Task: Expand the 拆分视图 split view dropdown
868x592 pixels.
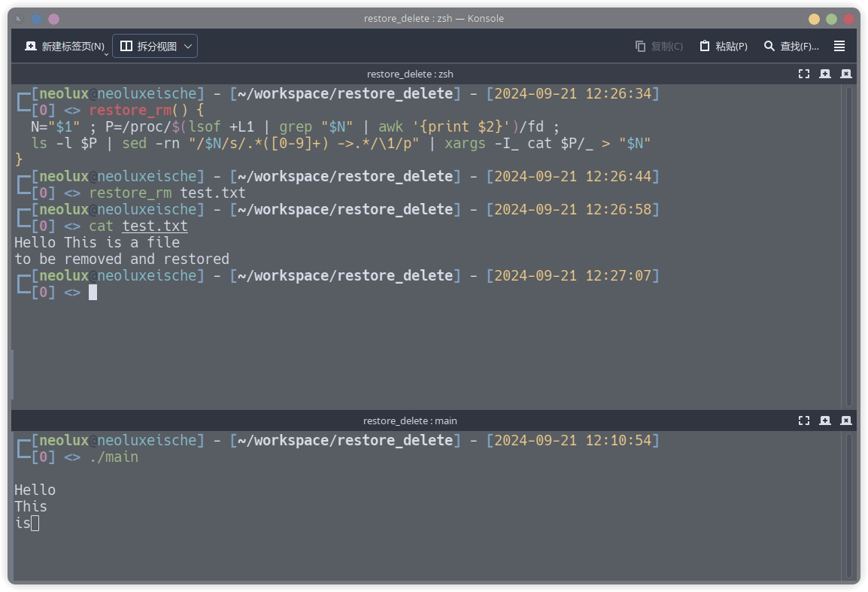Action: (x=155, y=47)
